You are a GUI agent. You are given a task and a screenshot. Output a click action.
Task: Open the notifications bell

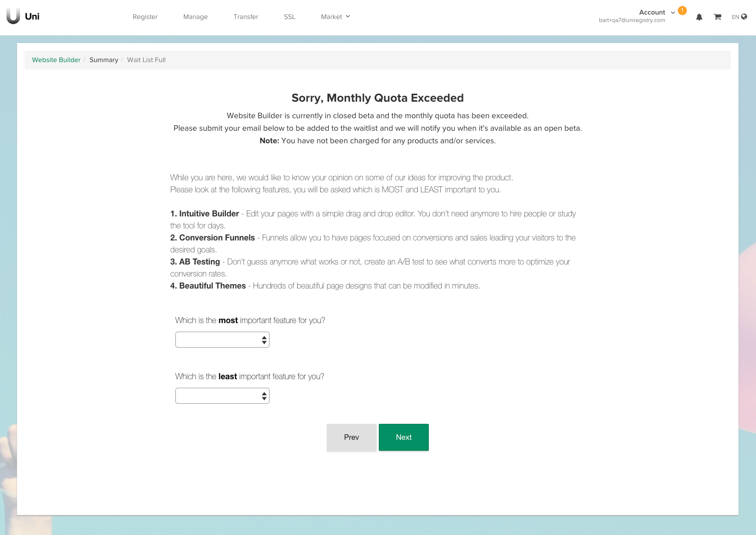pos(699,17)
